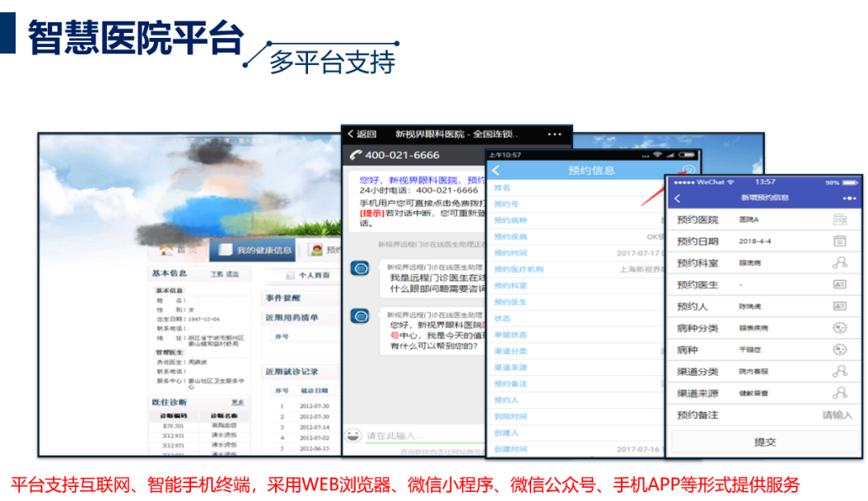
Task: Click 请在此输入 chat message field
Action: 424,436
